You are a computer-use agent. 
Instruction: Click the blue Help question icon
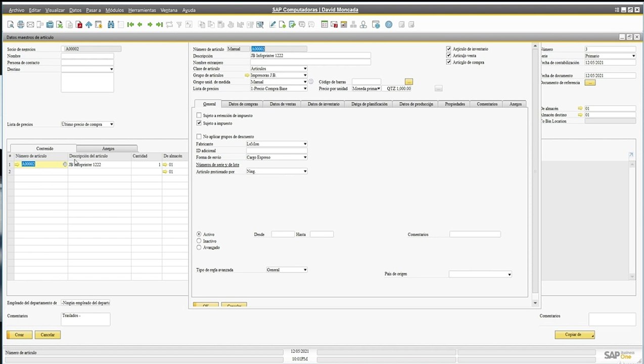point(389,24)
